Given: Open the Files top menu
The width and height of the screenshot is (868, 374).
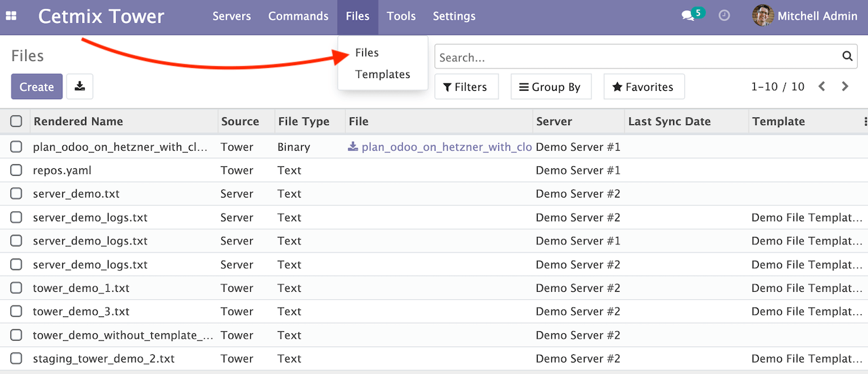Looking at the screenshot, I should pyautogui.click(x=357, y=16).
